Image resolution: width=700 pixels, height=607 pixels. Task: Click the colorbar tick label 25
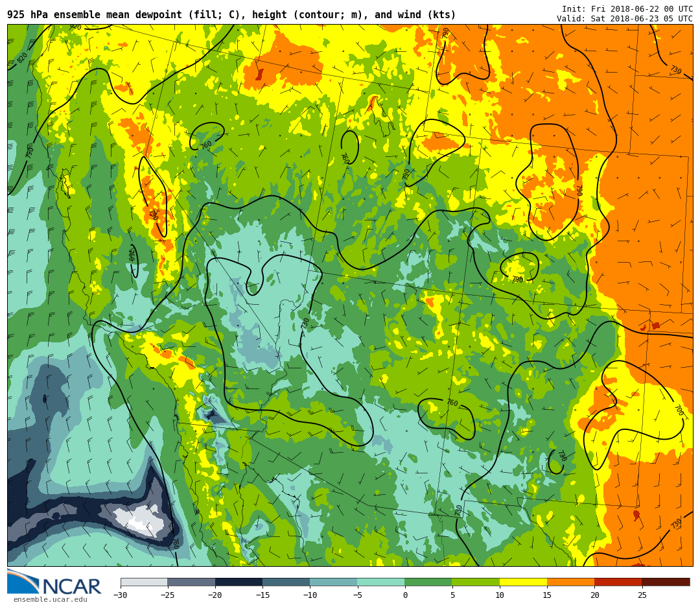642,595
